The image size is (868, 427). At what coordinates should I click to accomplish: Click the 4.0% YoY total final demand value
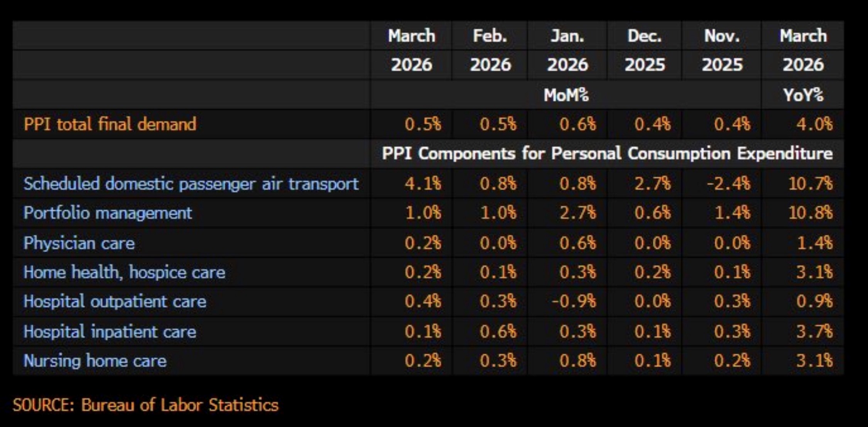pos(814,124)
